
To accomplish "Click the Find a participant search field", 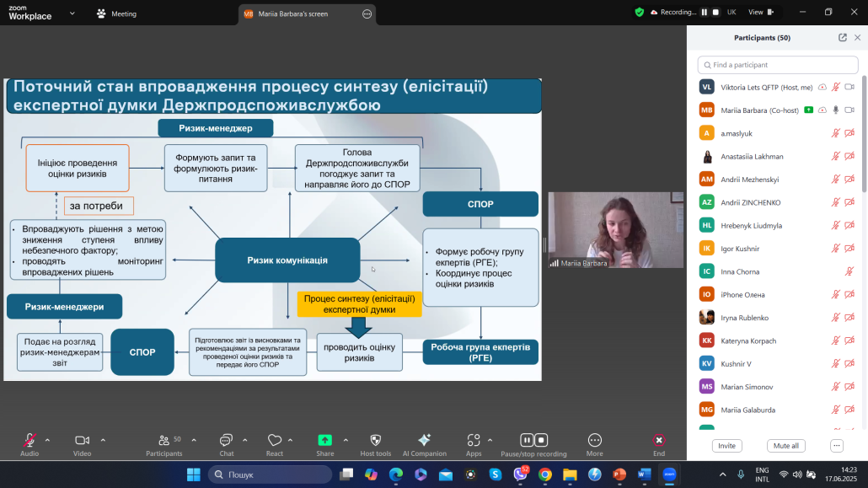I will (778, 65).
